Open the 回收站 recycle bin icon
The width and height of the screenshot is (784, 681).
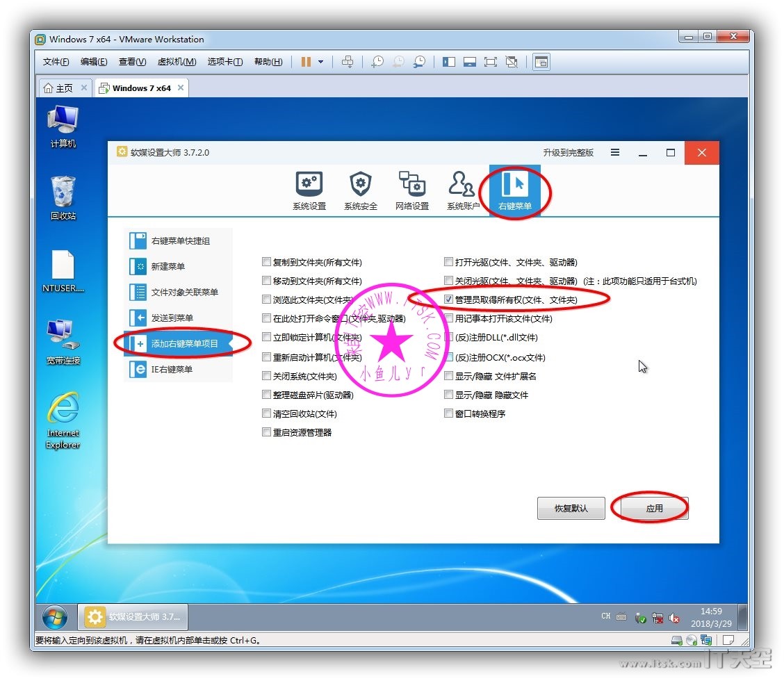(x=63, y=197)
